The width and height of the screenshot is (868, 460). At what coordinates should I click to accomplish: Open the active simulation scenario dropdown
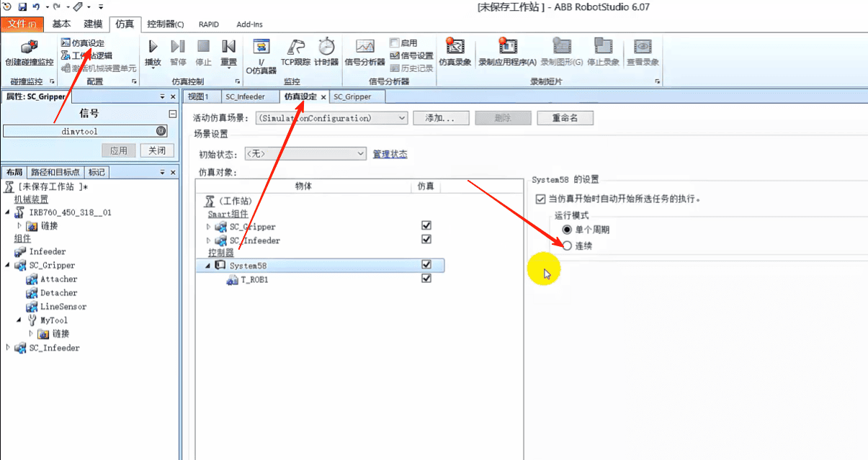332,118
